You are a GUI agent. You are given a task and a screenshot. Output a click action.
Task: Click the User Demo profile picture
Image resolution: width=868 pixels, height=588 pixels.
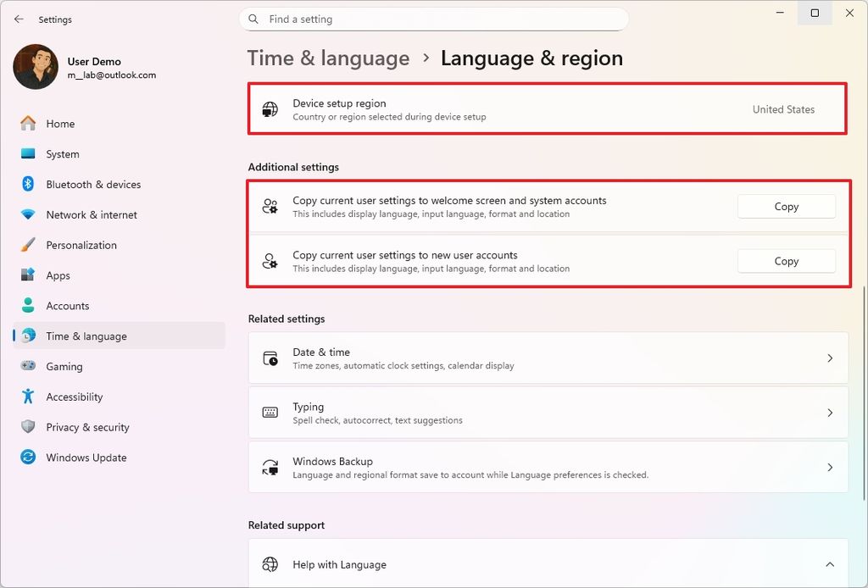point(35,67)
